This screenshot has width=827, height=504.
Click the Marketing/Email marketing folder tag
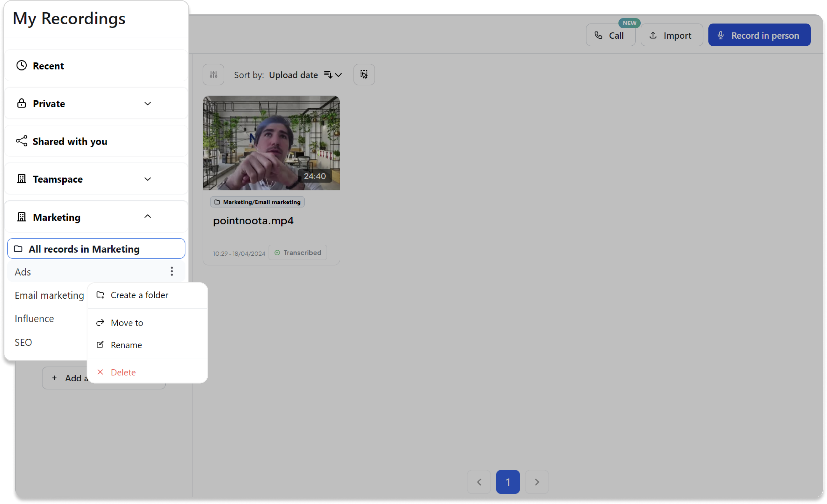[x=258, y=202]
